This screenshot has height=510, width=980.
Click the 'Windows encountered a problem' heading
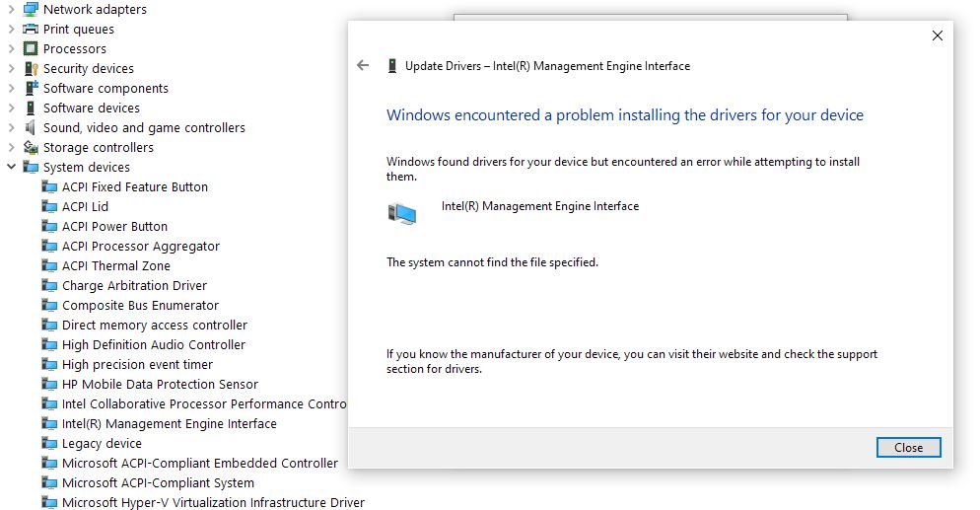625,115
